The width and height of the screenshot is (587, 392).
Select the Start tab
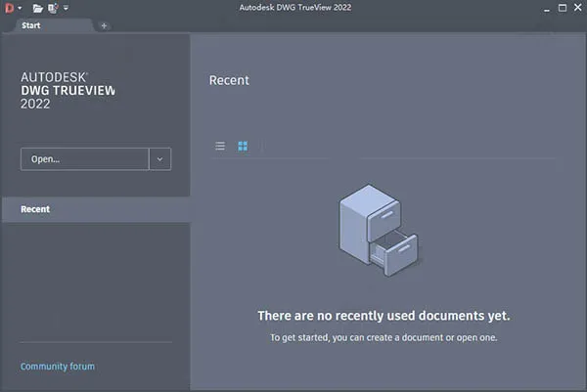tap(31, 25)
